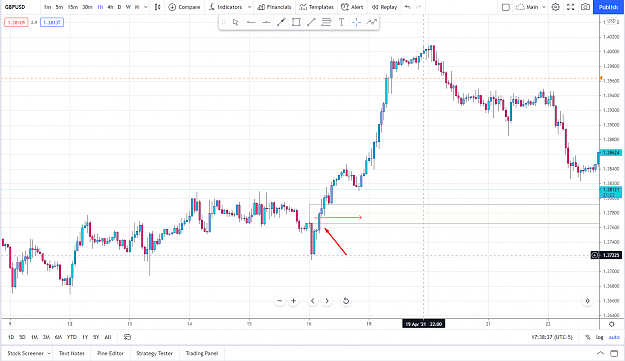Set date range to 5D

click(x=22, y=337)
